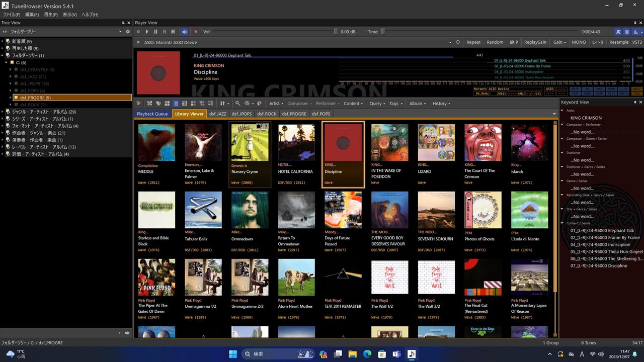Screen dimensions: 644x362
Task: Toggle the Repeat option
Action: click(473, 42)
